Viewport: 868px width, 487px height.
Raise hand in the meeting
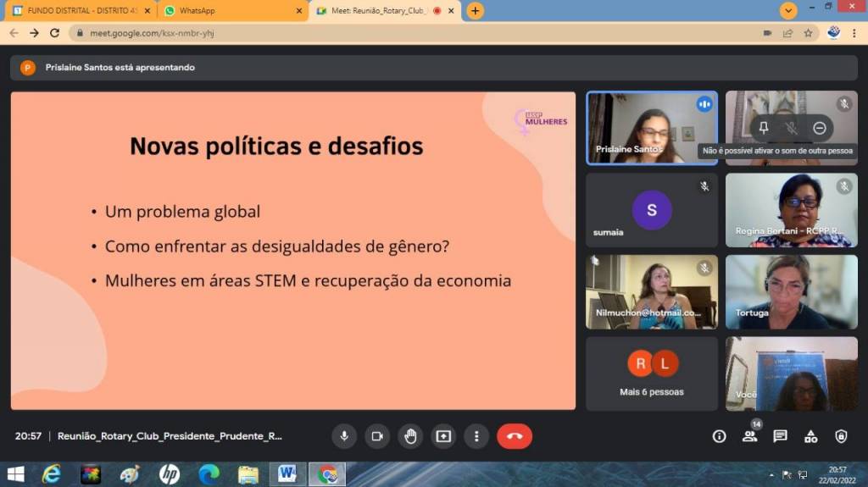pyautogui.click(x=410, y=436)
